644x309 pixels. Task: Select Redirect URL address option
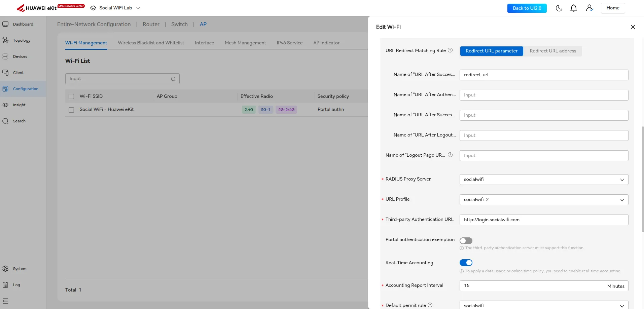pos(553,51)
